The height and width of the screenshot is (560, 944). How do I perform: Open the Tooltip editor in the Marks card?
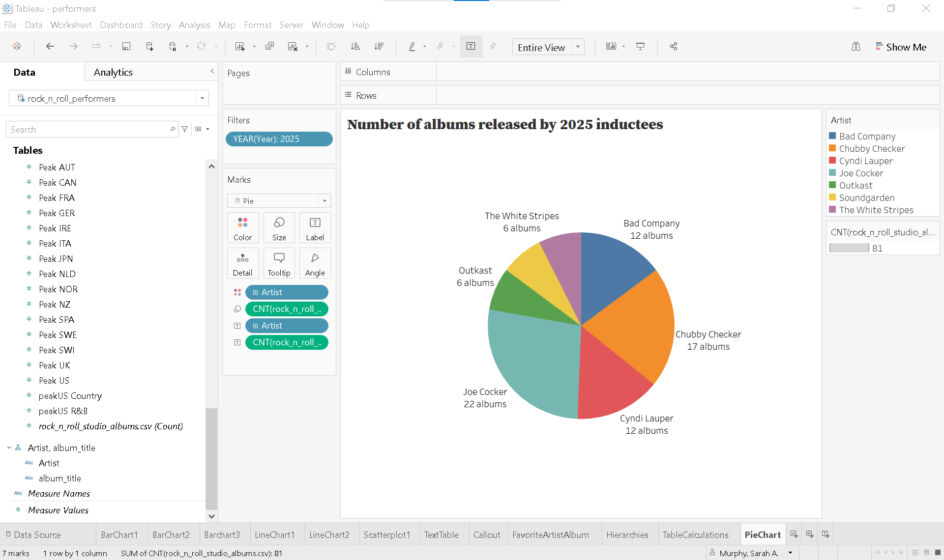[279, 263]
